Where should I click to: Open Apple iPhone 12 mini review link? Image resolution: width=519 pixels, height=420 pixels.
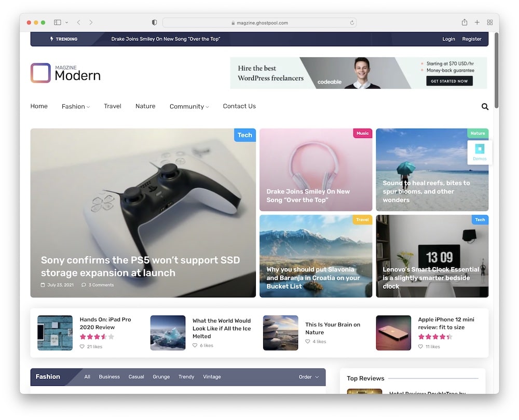[446, 324]
